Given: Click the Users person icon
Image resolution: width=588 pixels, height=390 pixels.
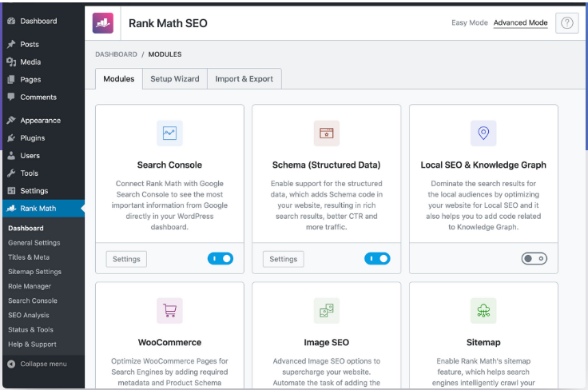Looking at the screenshot, I should [11, 156].
